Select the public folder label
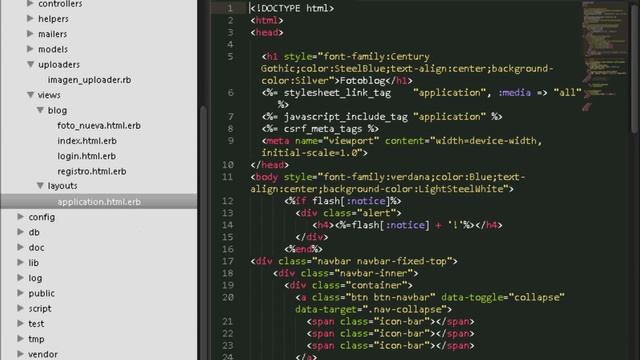This screenshot has height=360, width=640. click(41, 293)
